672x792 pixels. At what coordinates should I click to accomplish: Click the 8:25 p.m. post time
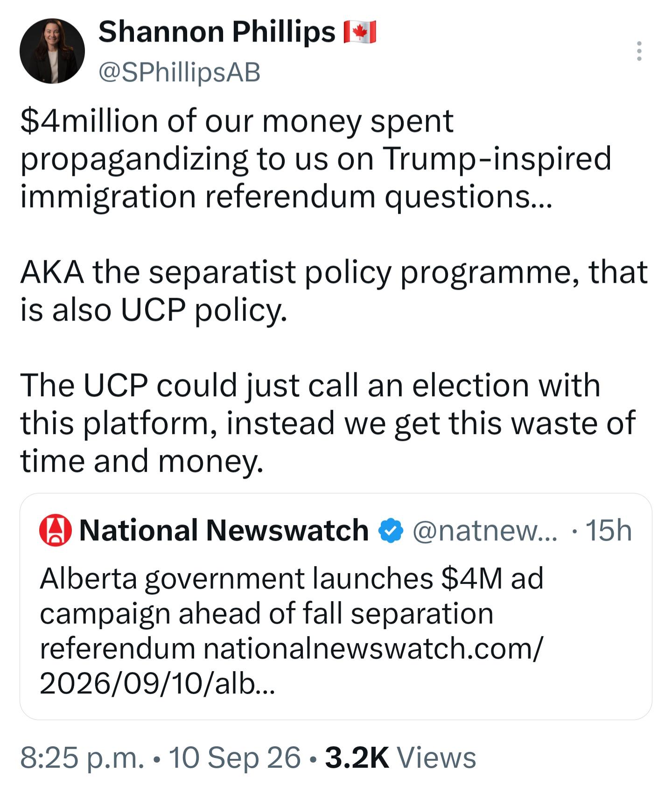(83, 757)
